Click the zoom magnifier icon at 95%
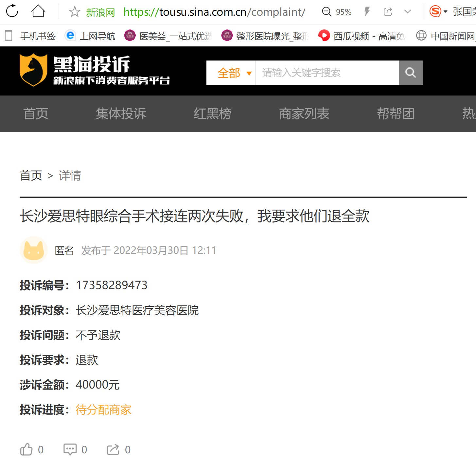This screenshot has height=470, width=476. (x=326, y=12)
